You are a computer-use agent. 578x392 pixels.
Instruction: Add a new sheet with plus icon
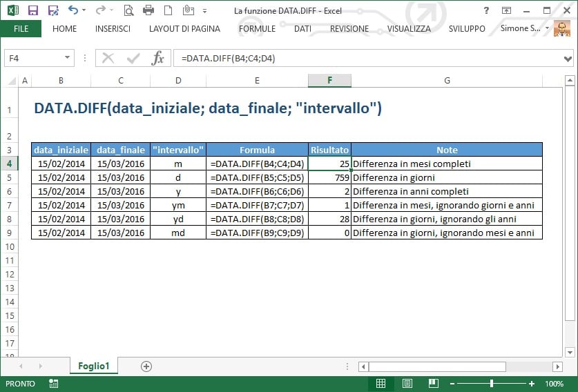[146, 366]
